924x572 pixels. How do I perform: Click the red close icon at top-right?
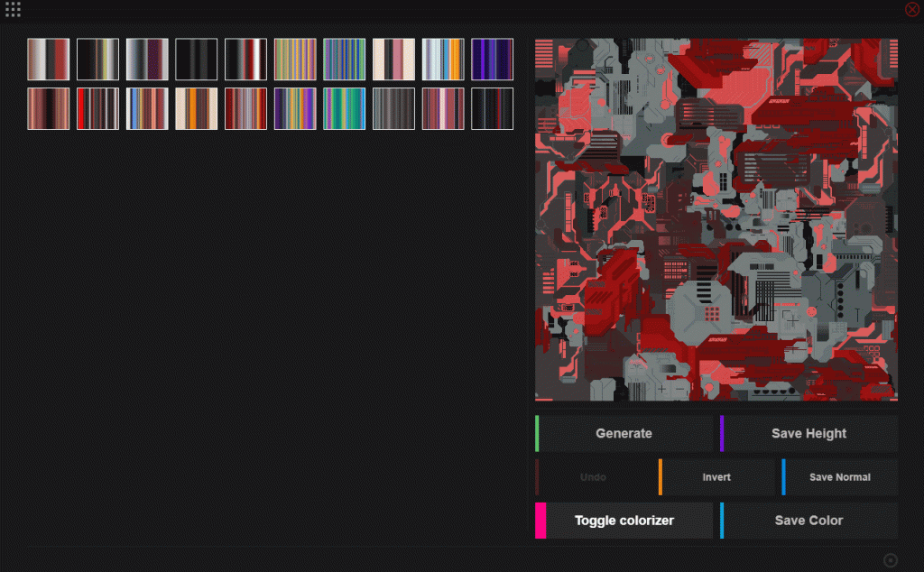point(911,9)
